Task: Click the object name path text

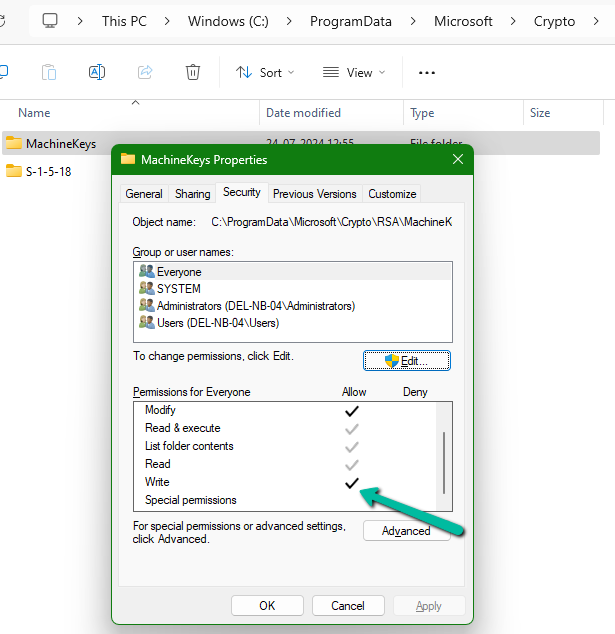Action: click(x=332, y=222)
